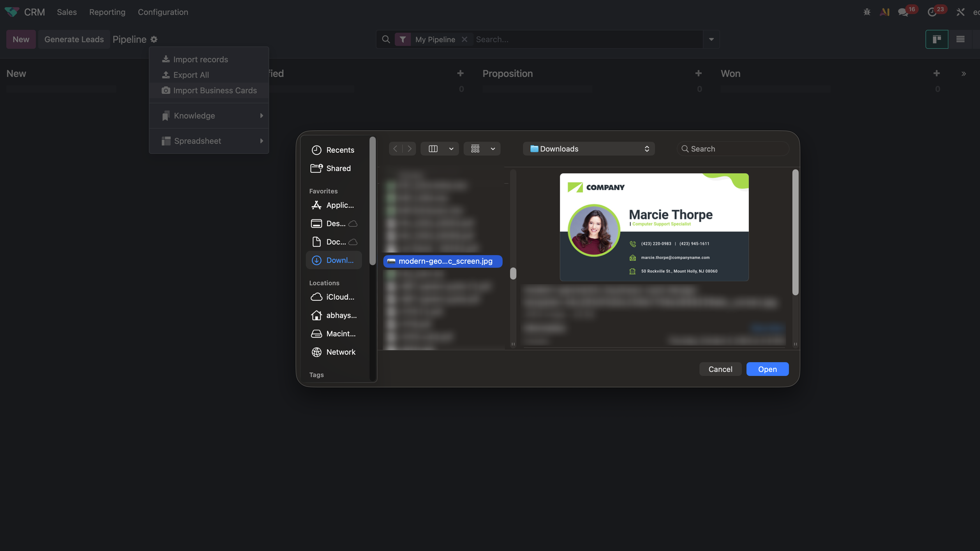Switch to the list view icon
The image size is (980, 551).
click(960, 39)
